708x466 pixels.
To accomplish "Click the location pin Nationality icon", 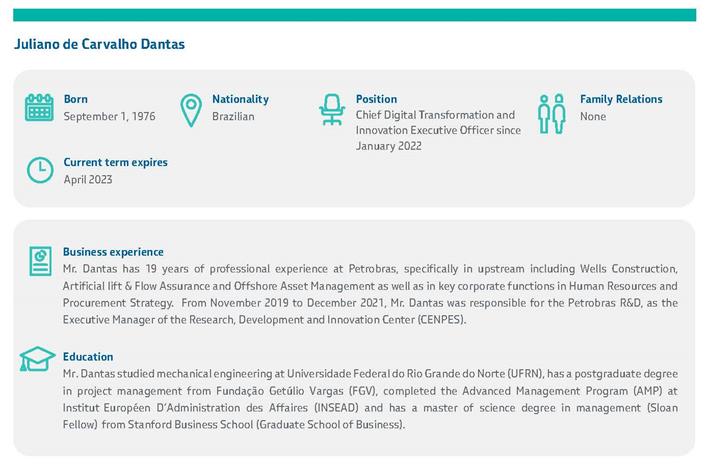I will [x=190, y=110].
